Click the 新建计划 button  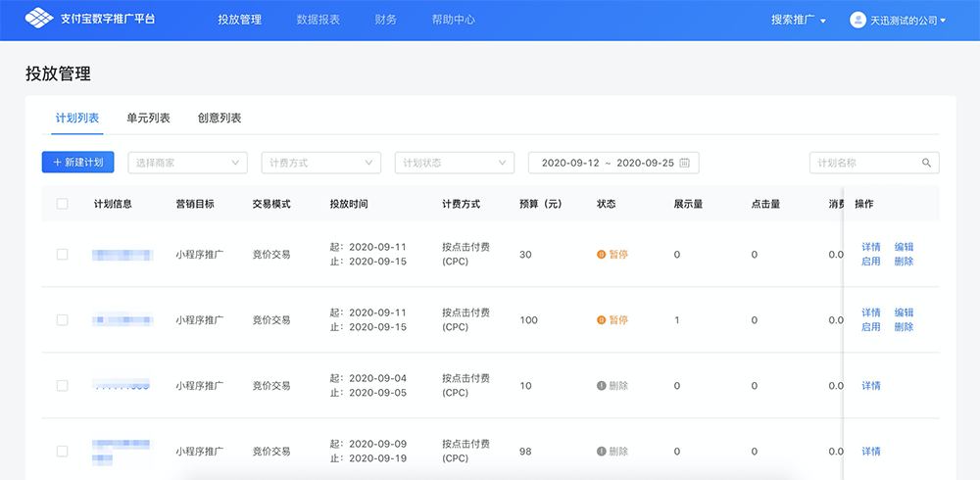click(x=78, y=163)
